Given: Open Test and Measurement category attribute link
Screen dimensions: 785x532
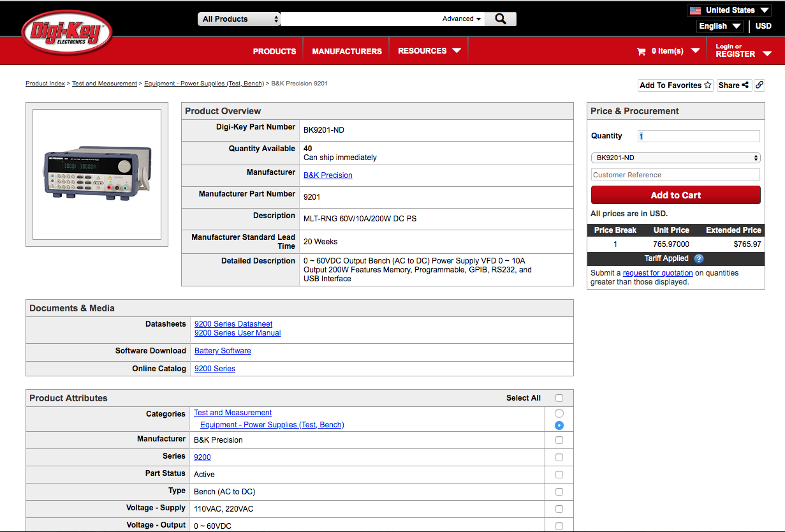Looking at the screenshot, I should pyautogui.click(x=233, y=413).
